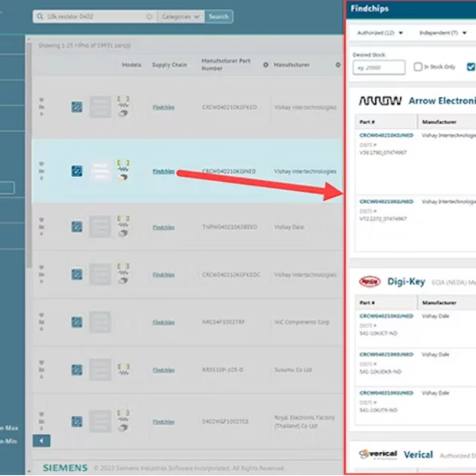Expand the Authorized (12) dropdown in Findchips

pyautogui.click(x=380, y=33)
